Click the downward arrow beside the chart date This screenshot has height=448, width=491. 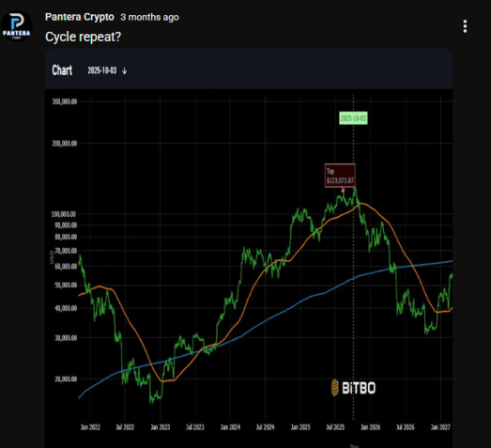coord(124,70)
